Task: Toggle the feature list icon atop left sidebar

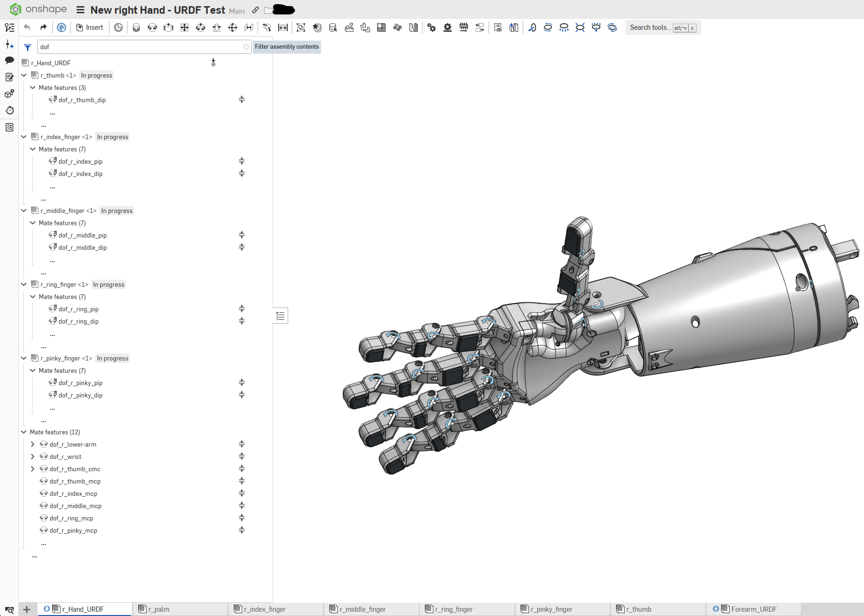Action: pyautogui.click(x=9, y=27)
